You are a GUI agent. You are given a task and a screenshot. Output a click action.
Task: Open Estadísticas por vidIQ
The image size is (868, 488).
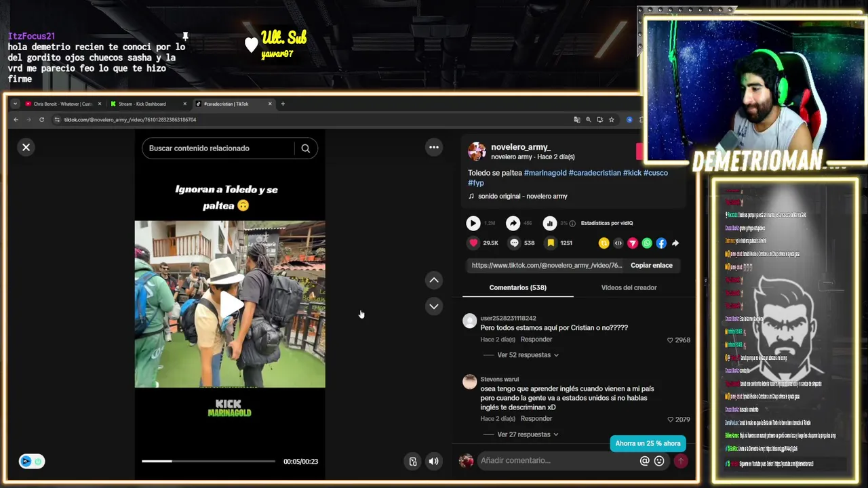[x=607, y=223]
